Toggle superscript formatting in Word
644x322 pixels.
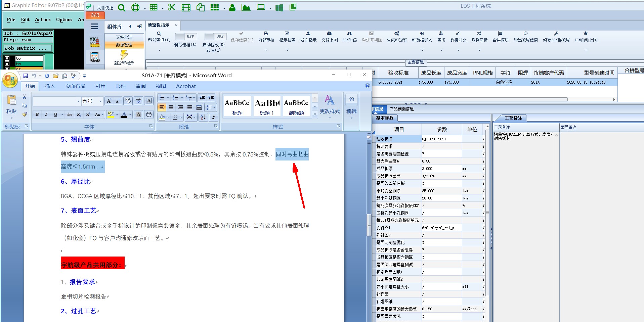[x=88, y=114]
